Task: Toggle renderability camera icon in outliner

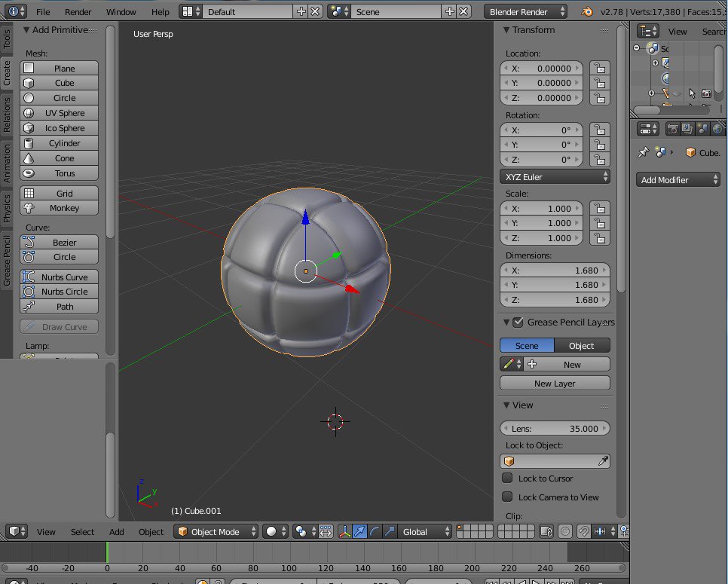Action: pyautogui.click(x=706, y=93)
